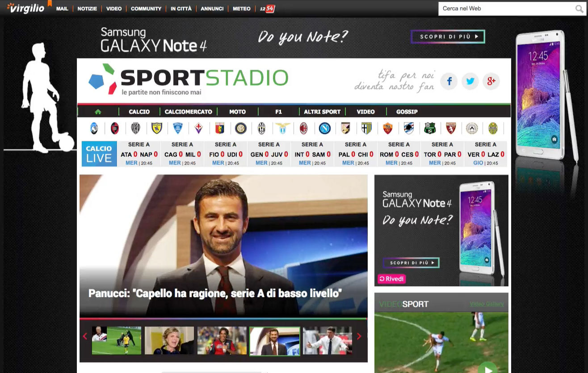This screenshot has height=373, width=588.
Task: Click the Google Plus icon
Action: 491,81
